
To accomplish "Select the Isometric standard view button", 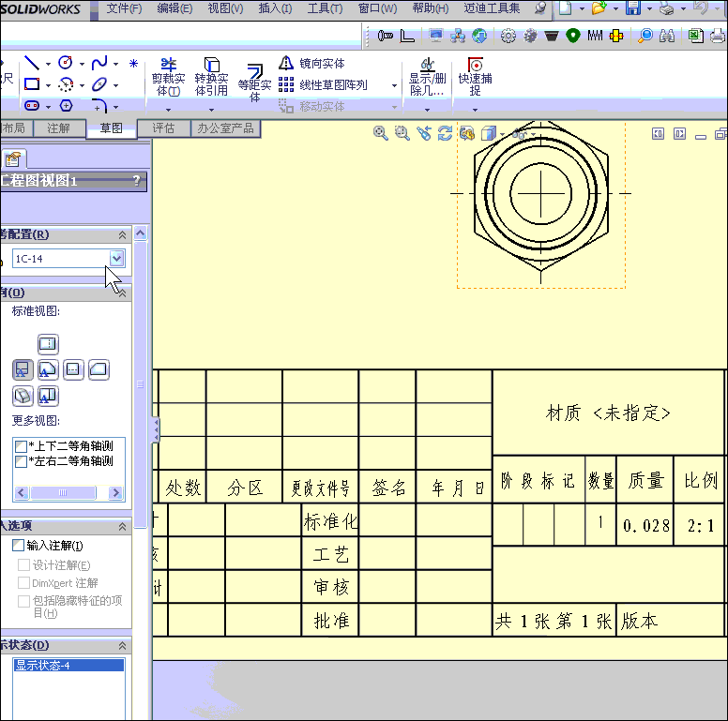I will point(23,397).
